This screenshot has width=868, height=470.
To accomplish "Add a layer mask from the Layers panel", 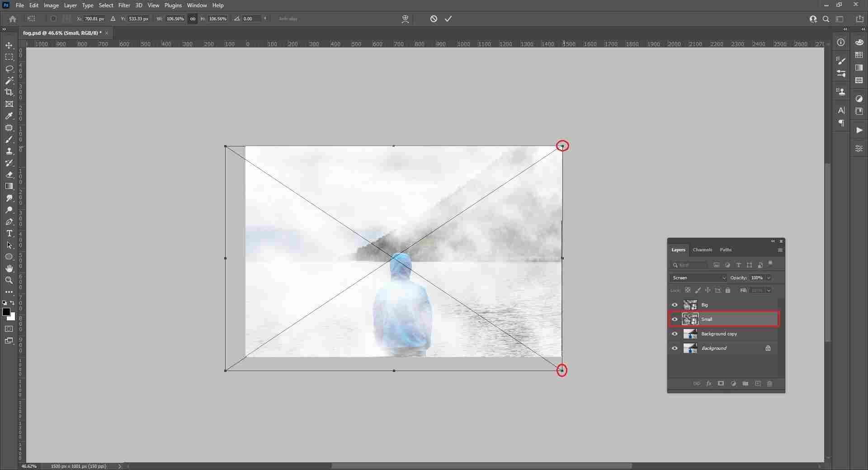I will coord(721,384).
